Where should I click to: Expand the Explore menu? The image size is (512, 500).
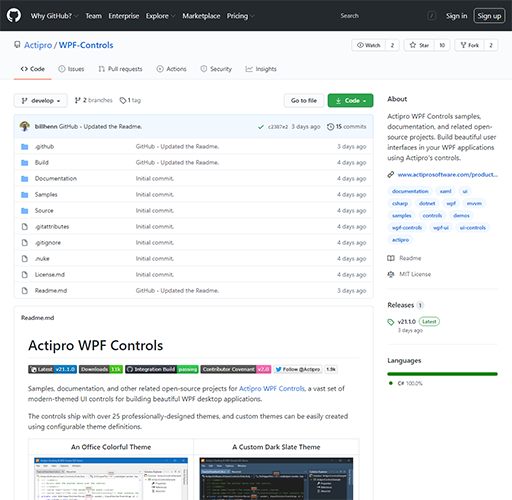coord(160,16)
